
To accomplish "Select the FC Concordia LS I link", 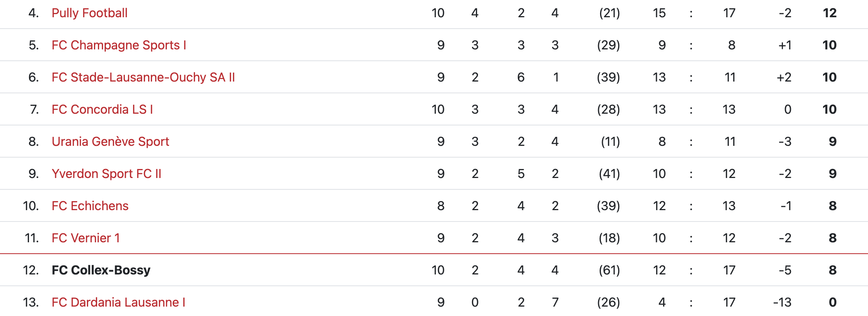I will (x=102, y=109).
